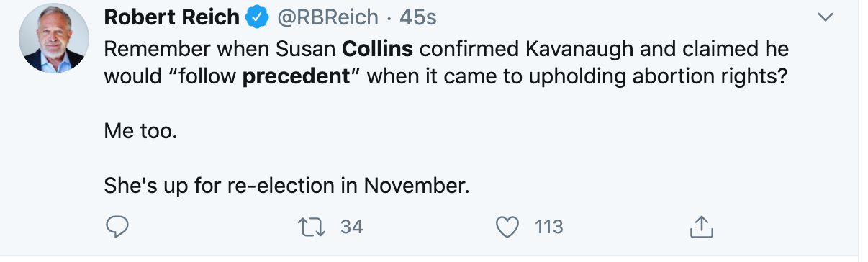Open the share tweet icon
Screen dimensions: 868x262
click(700, 227)
